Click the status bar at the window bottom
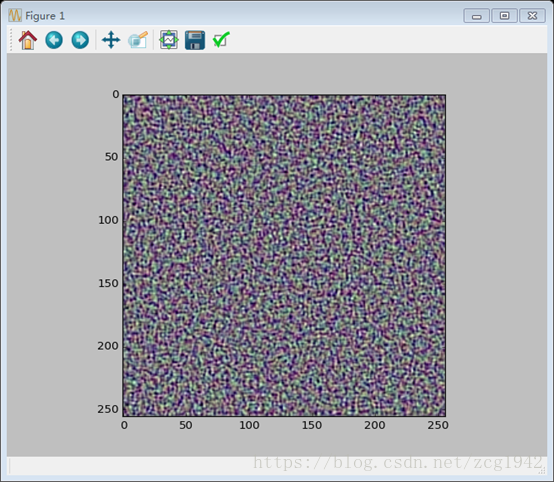 pos(277,466)
